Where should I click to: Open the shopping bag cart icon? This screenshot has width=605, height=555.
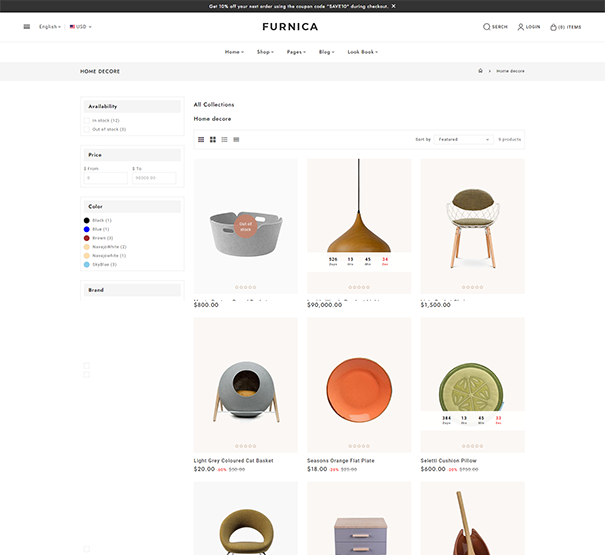(553, 27)
